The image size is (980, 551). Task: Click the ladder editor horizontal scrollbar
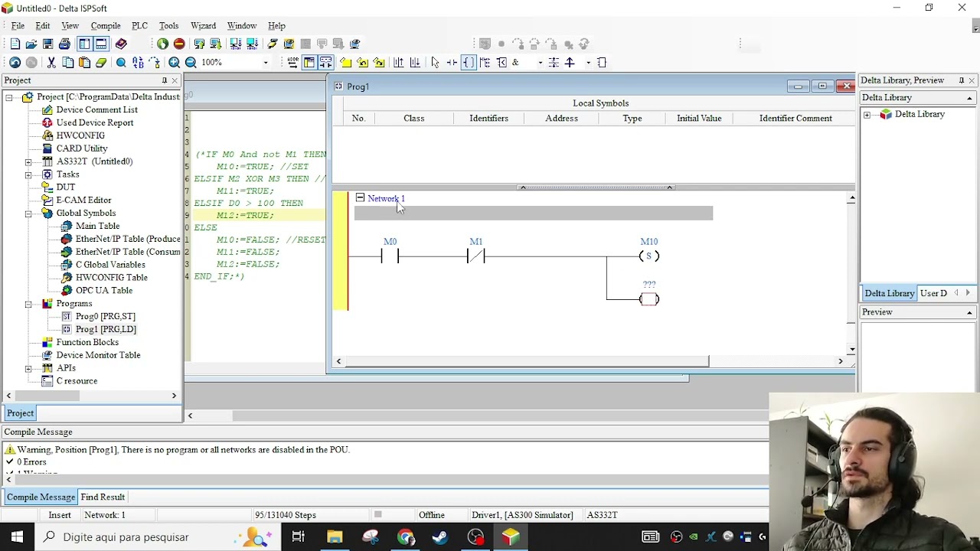pyautogui.click(x=590, y=361)
